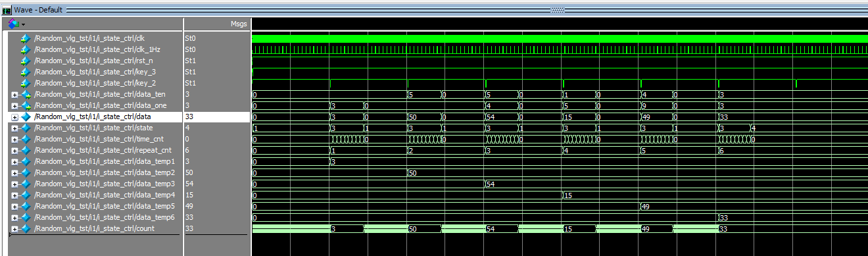Screen dimensions: 868x256
Task: Click the clk signal icon
Action: tap(26, 38)
